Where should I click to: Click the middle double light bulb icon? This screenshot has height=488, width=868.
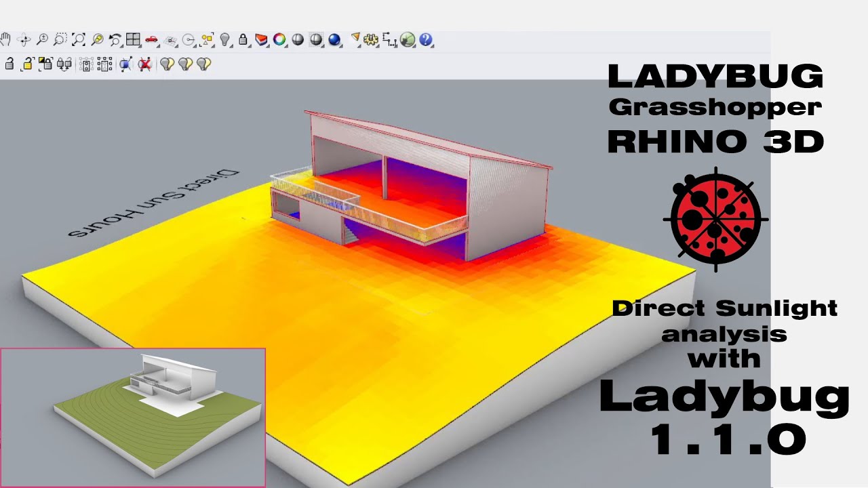(x=185, y=64)
